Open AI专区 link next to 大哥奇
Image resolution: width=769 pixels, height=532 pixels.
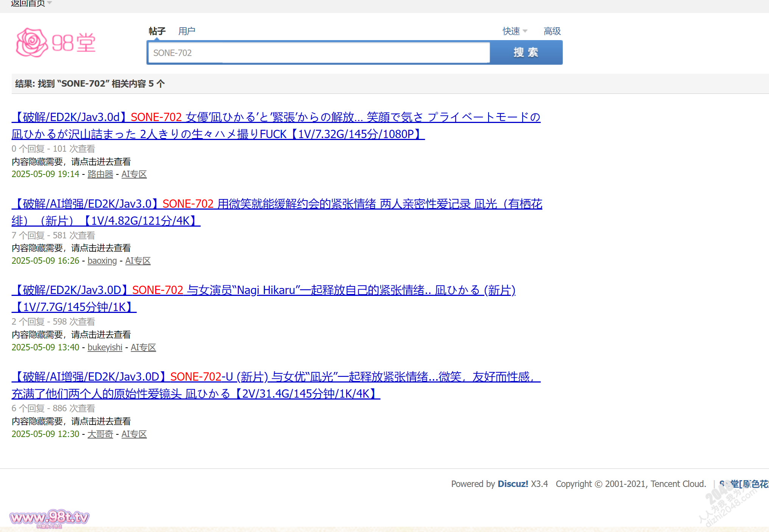[x=134, y=434]
